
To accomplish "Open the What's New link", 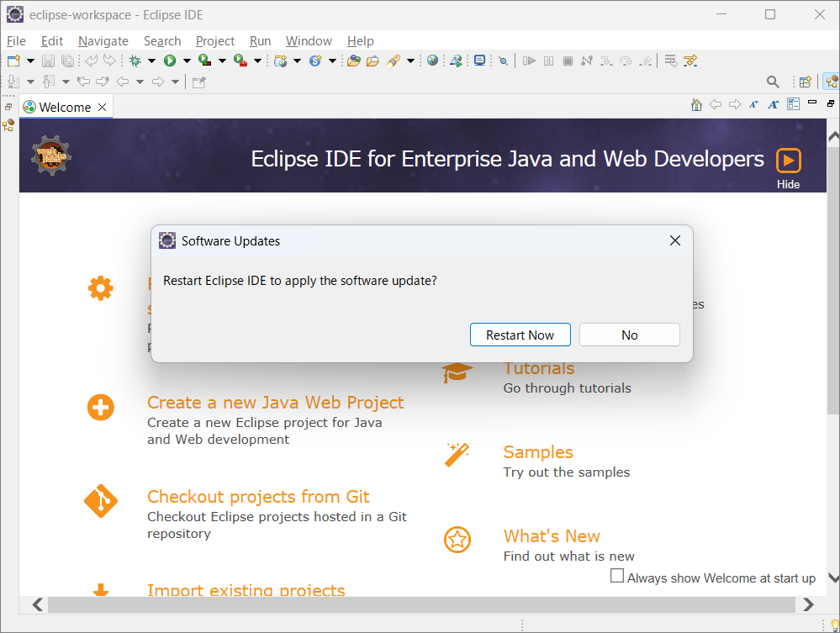I will point(552,536).
